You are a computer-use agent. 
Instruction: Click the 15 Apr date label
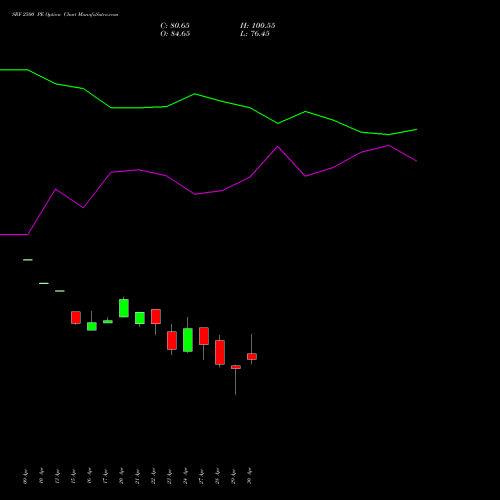[x=73, y=476]
